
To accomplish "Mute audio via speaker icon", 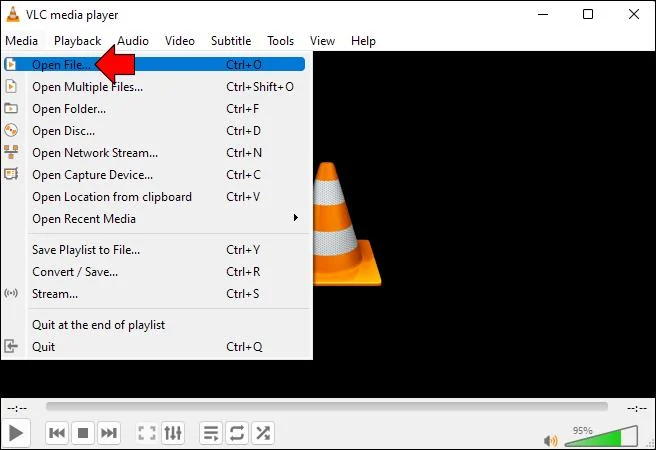I will 550,440.
